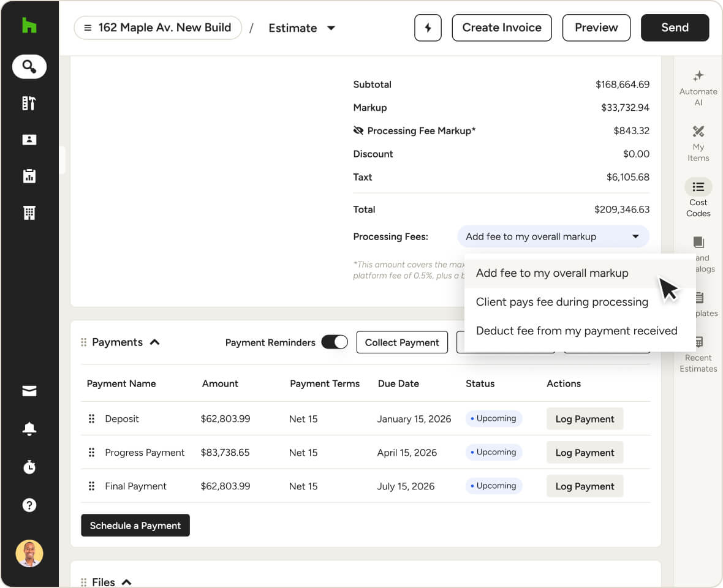This screenshot has width=723, height=588.
Task: Open Automate AI sparkle icon
Action: [x=698, y=77]
